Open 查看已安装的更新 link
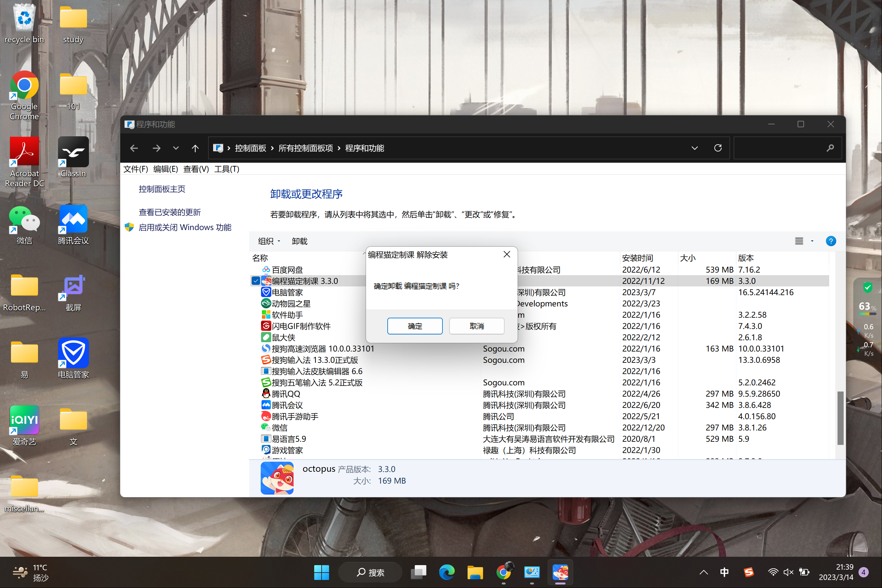 tap(170, 212)
